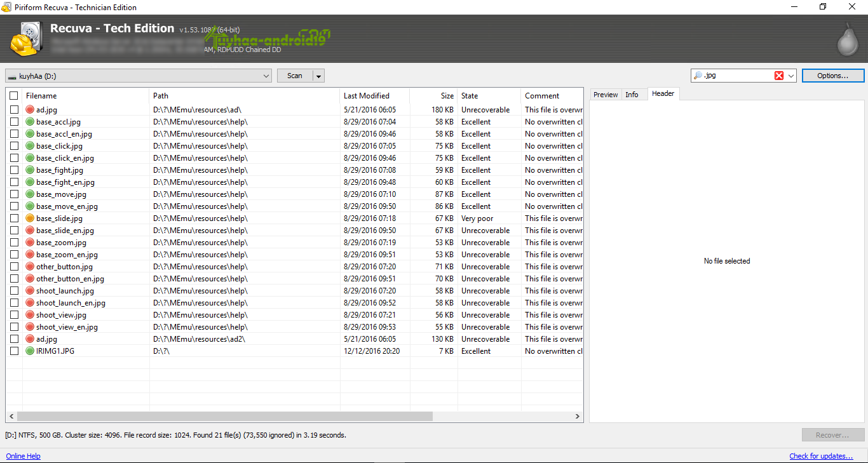Click green status dot of base_accl.jpg
The height and width of the screenshot is (463, 868).
coord(30,122)
